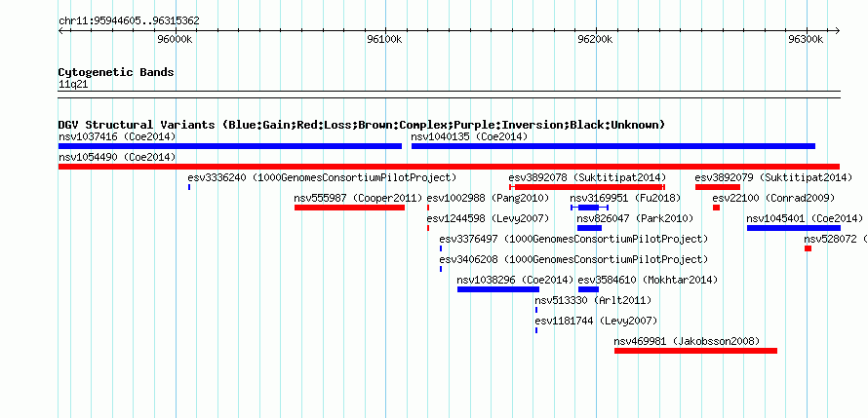The image size is (868, 418).
Task: Select the nsv1038296 (Coe2014) label
Action: click(x=515, y=280)
